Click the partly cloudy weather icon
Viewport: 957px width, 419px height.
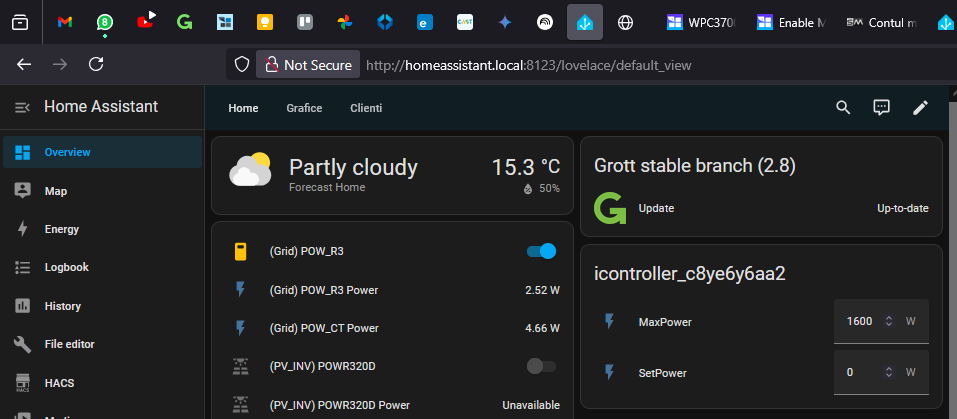(250, 170)
